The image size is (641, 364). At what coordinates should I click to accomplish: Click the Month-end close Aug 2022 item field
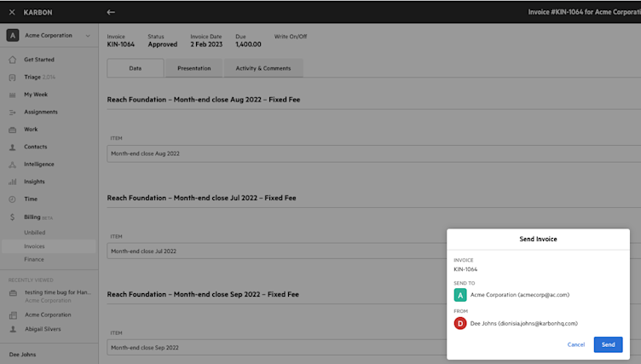373,153
